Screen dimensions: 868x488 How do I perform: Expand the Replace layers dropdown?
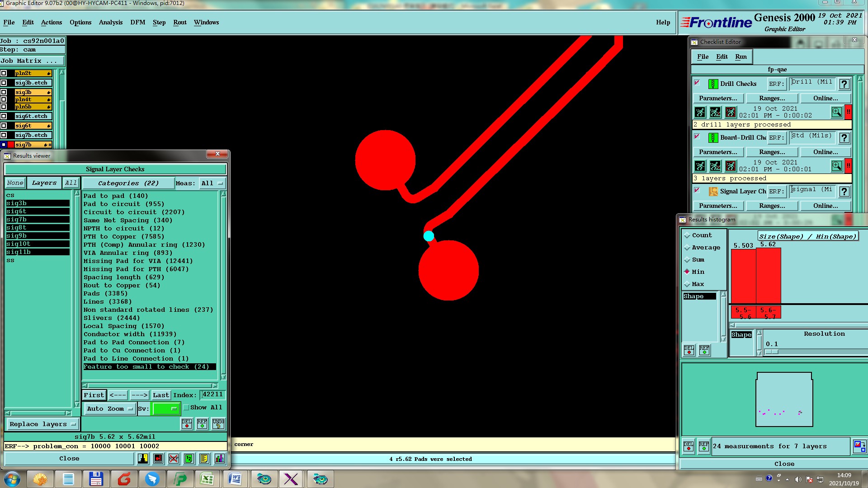(x=42, y=424)
